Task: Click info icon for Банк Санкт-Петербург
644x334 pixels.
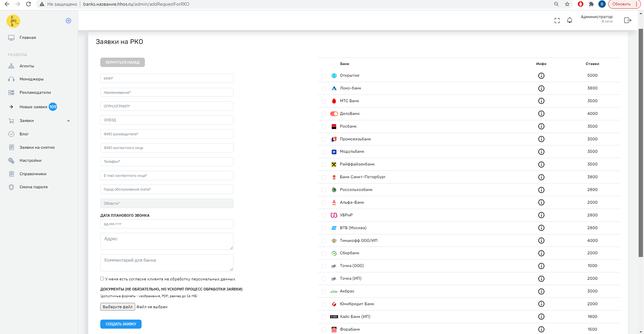Action: tap(541, 177)
